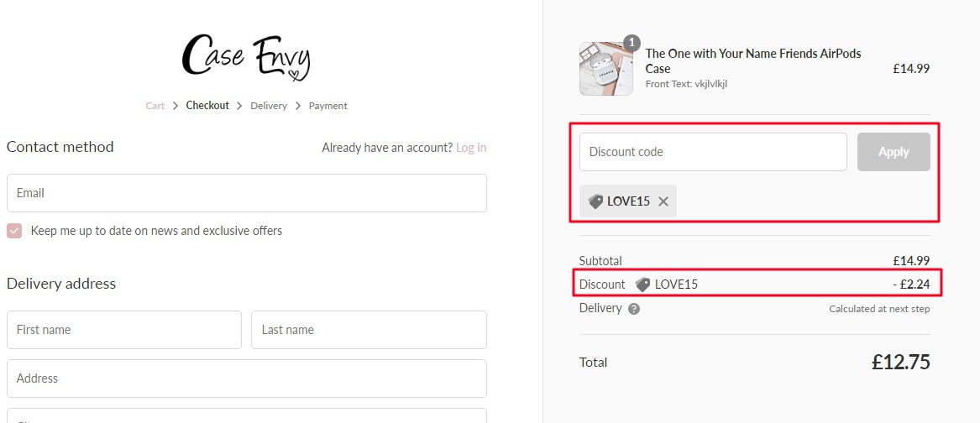Select the Checkout breadcrumb step
The image size is (980, 423).
pyautogui.click(x=207, y=106)
